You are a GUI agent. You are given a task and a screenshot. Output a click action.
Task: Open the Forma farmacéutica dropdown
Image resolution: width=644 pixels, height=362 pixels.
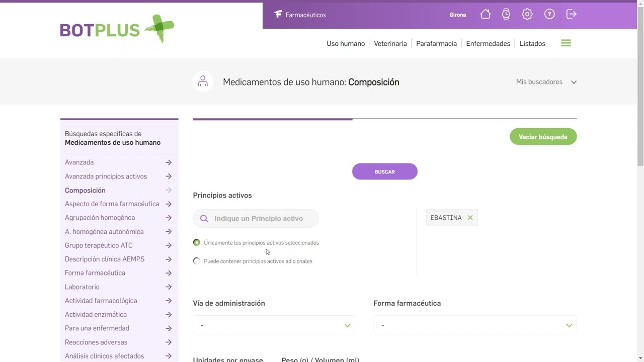click(x=475, y=325)
